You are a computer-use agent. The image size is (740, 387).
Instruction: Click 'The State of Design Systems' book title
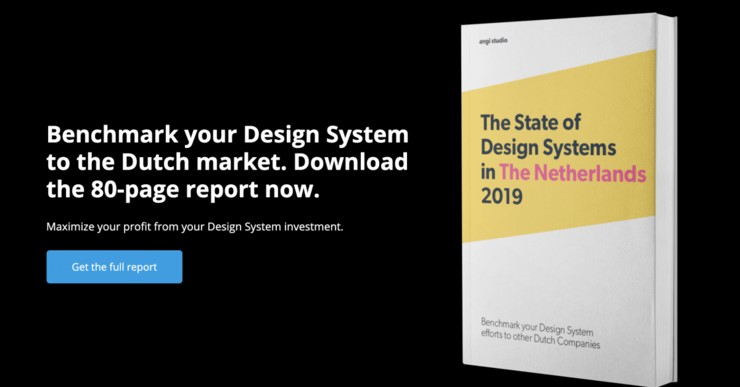click(548, 135)
